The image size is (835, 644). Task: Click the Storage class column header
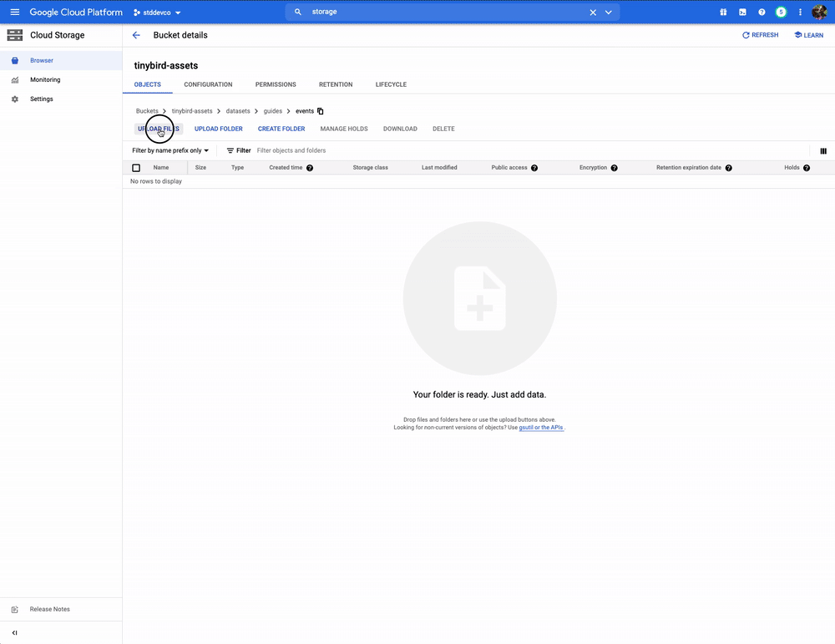[x=370, y=168]
